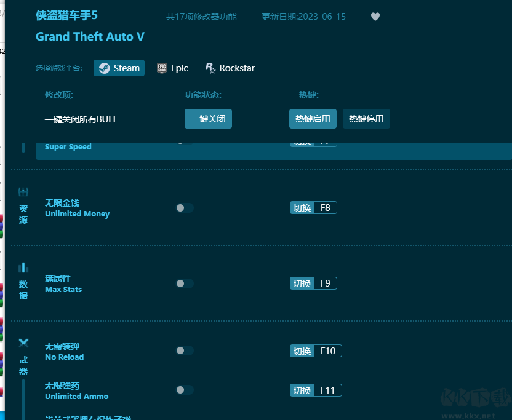Click the Grand Theft Auto V title
Viewport: 512px width, 420px height.
(x=90, y=36)
